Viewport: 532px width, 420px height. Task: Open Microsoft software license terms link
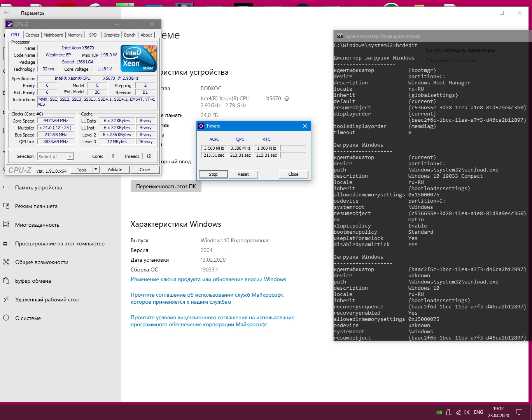click(x=212, y=321)
